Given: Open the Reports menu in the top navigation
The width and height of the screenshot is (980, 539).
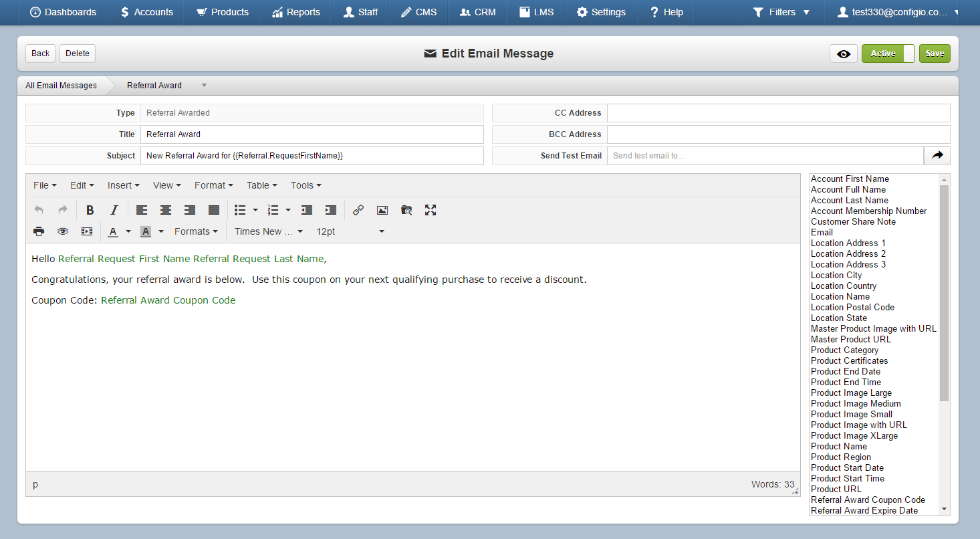Looking at the screenshot, I should 296,12.
